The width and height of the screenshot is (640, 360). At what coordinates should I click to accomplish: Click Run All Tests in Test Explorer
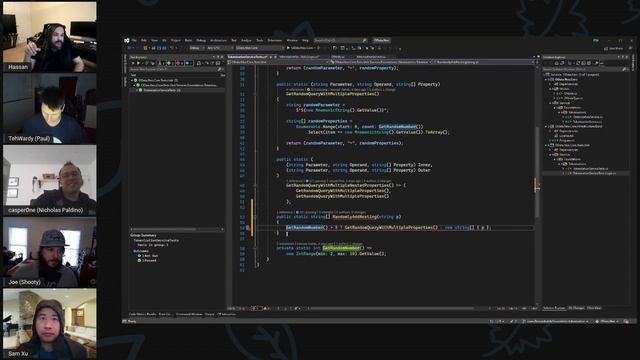tap(133, 63)
